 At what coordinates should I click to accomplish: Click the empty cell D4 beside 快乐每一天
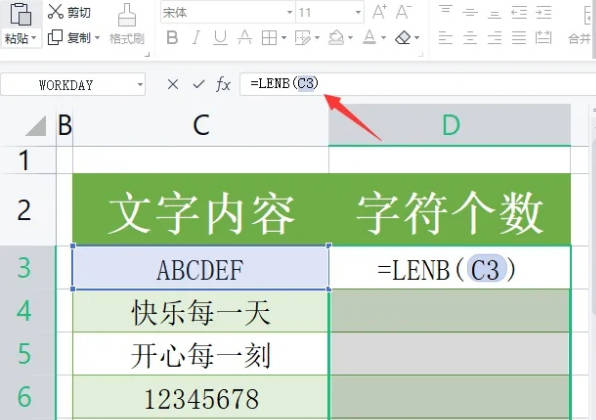click(450, 311)
